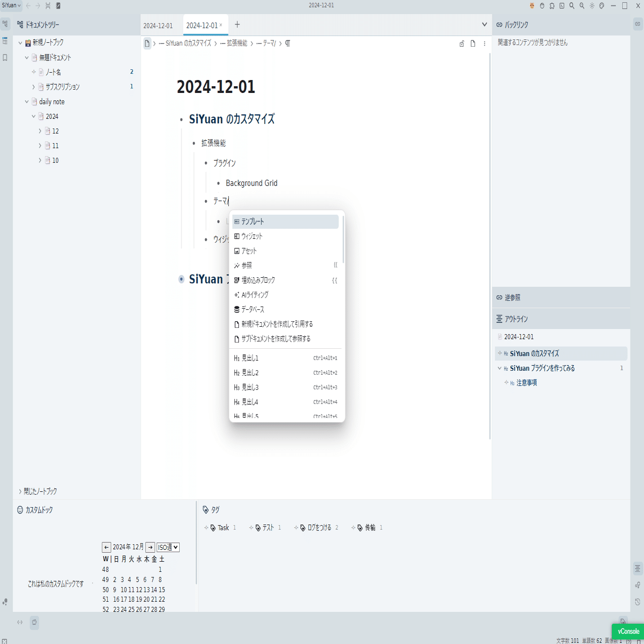Image resolution: width=644 pixels, height=644 pixels.
Task: Select テンプレート from the slash menu
Action: (x=286, y=222)
